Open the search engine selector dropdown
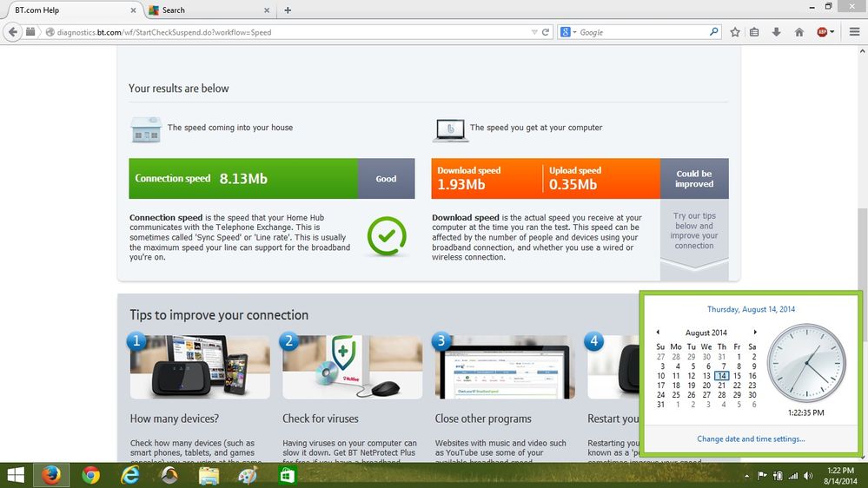Image resolution: width=868 pixels, height=488 pixels. (x=568, y=32)
